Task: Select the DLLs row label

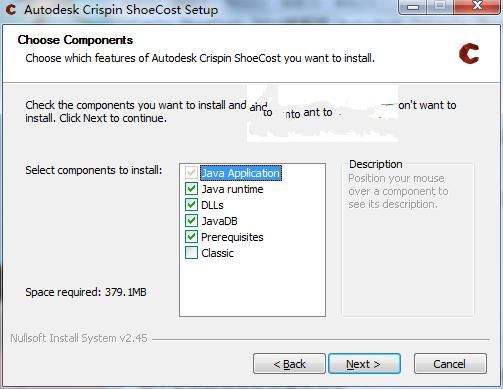Action: tap(212, 205)
